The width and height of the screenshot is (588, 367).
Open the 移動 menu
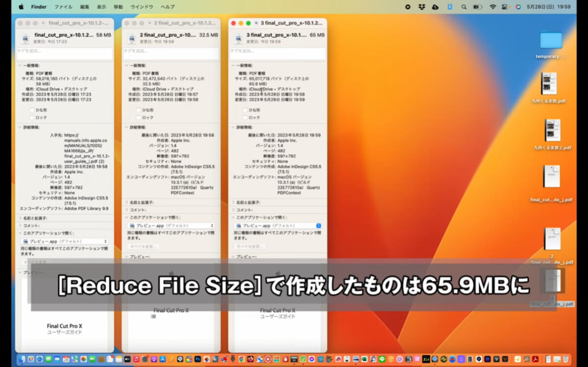click(118, 7)
